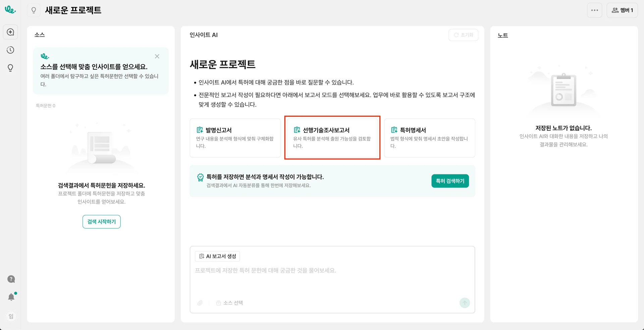Close the source selection tip banner
This screenshot has width=644, height=330.
[x=157, y=56]
